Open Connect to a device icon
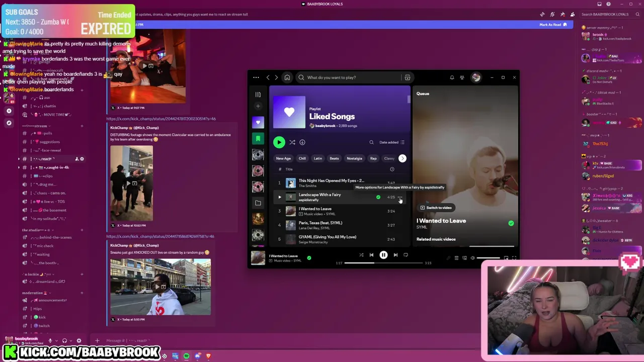Viewport: 644px width, 362px height. 464,258
